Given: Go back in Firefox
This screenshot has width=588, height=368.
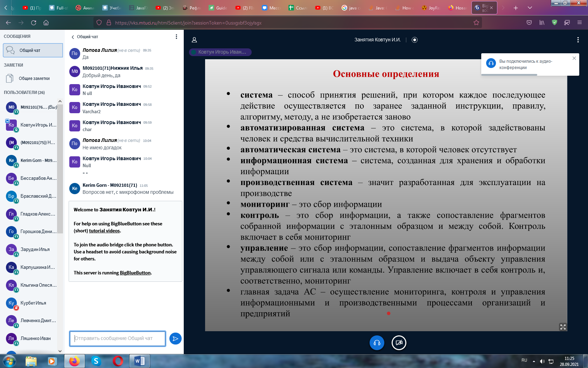Looking at the screenshot, I should click(8, 23).
